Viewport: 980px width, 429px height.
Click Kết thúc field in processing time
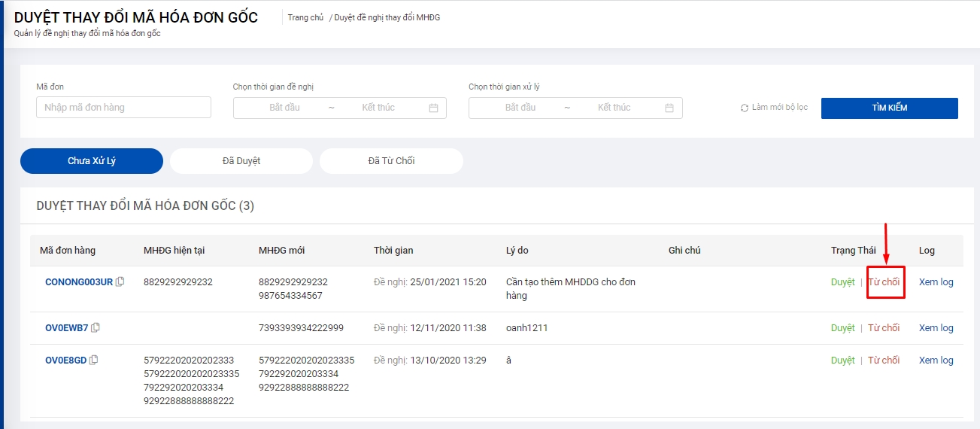pos(614,108)
